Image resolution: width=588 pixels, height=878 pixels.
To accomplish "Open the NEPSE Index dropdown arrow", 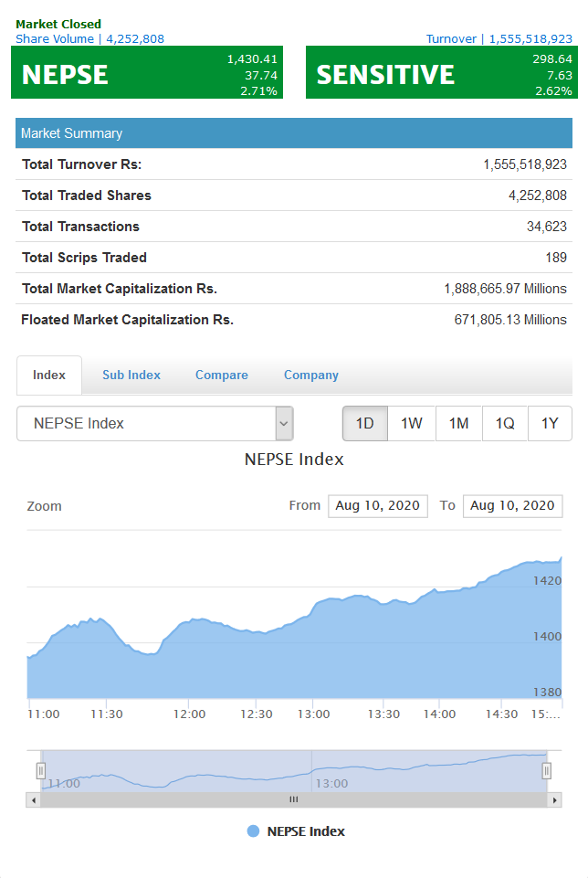I will [284, 423].
